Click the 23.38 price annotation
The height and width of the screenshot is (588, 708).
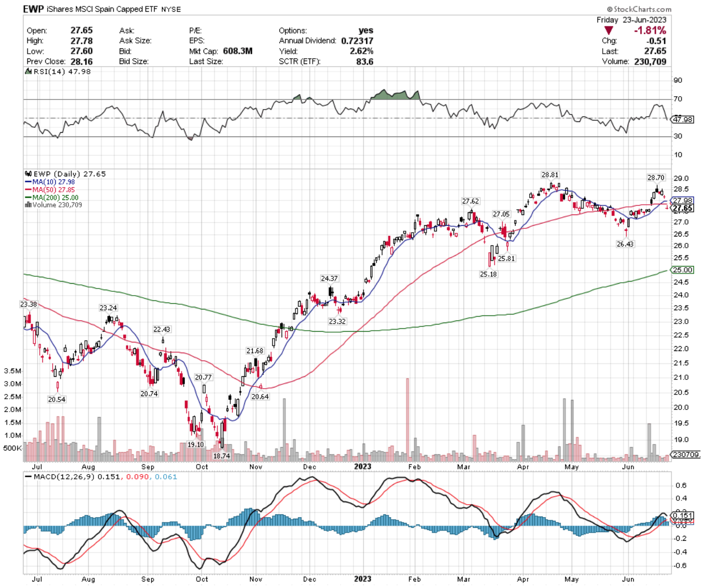pyautogui.click(x=28, y=304)
